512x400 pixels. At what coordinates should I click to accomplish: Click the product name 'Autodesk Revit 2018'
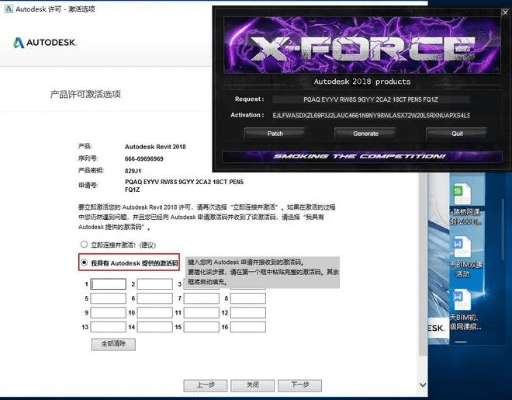(x=155, y=147)
